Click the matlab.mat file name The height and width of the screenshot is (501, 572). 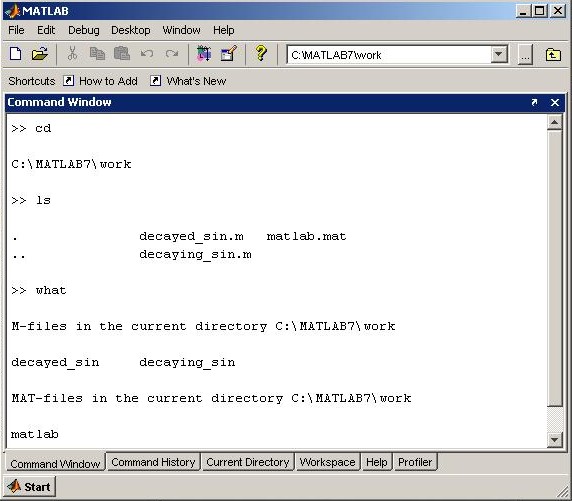pos(306,236)
